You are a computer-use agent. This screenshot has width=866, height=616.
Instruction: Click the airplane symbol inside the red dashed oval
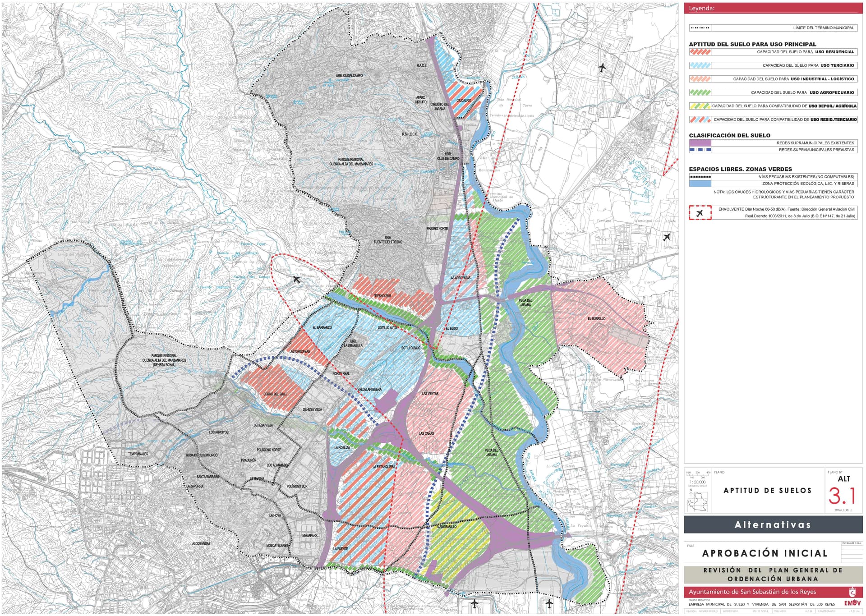click(x=296, y=280)
